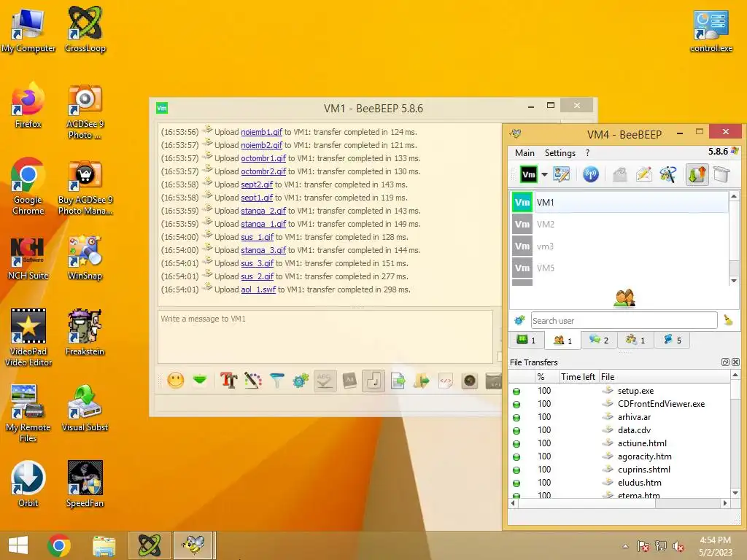The width and height of the screenshot is (747, 560).
Task: Switch to the saved chats tab showing 5
Action: (672, 340)
